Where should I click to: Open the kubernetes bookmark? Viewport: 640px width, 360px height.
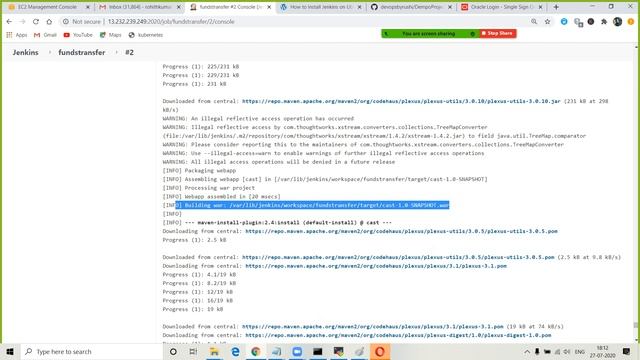click(x=146, y=35)
